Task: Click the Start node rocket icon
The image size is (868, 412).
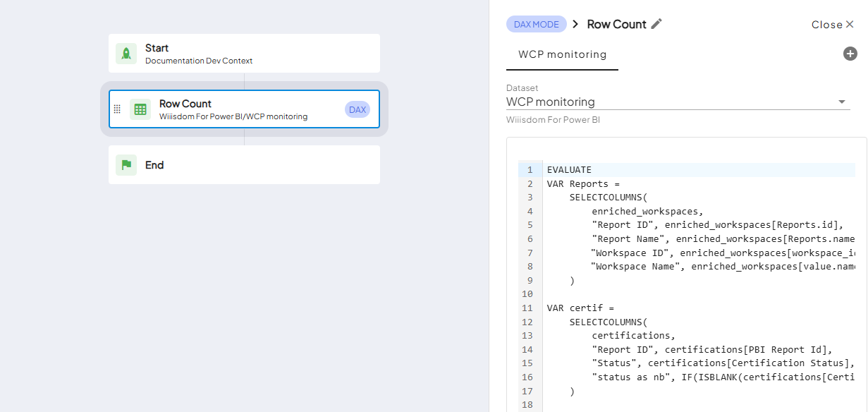Action: click(126, 54)
